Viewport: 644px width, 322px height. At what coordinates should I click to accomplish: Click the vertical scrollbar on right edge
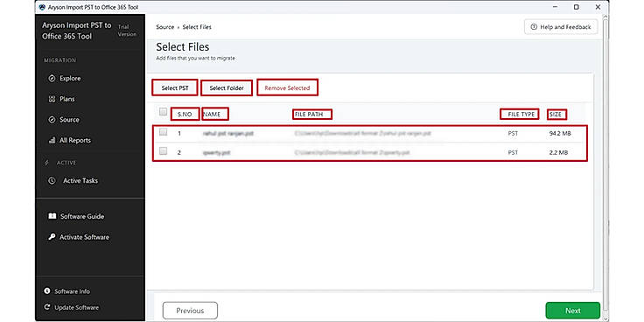(x=606, y=164)
